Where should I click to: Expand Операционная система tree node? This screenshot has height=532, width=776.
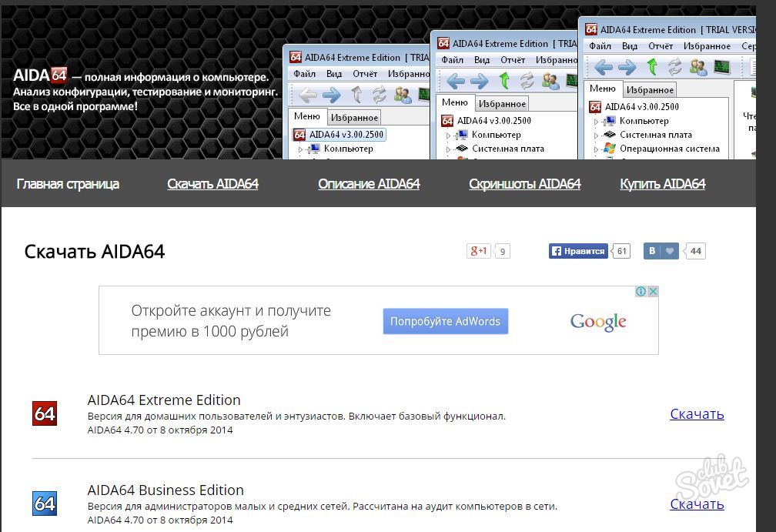click(x=596, y=149)
